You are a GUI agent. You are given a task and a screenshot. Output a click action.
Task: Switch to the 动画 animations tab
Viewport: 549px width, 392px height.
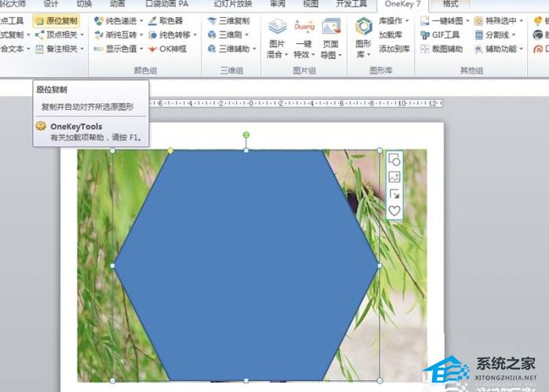118,4
